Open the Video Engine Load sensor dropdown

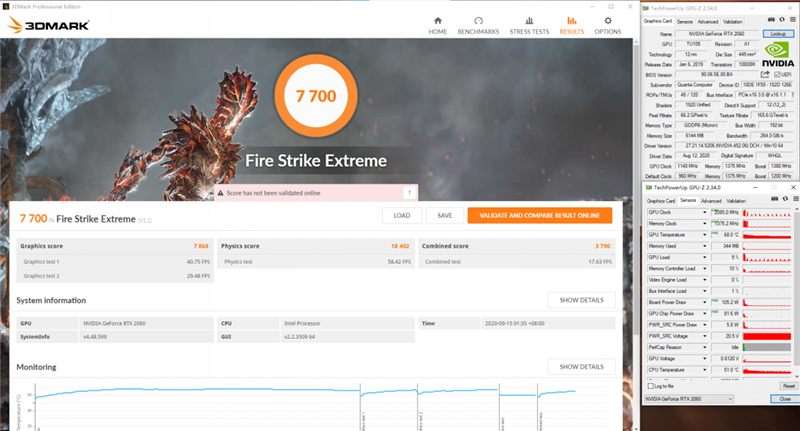705,280
